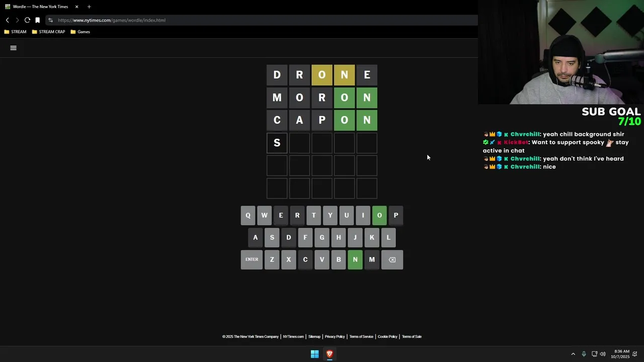Screen dimensions: 644x362
Task: Tap the Y key on the Wordle keyboard
Action: (x=330, y=215)
